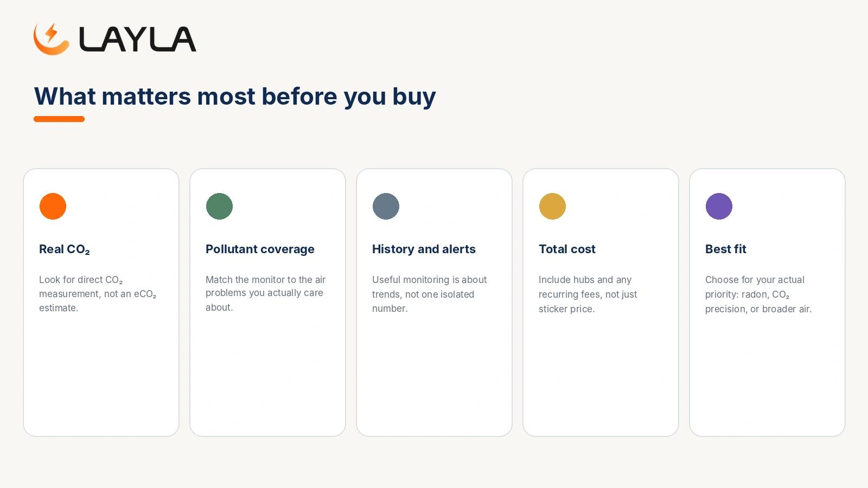Click the LAYLA wordmark text
Screen dimensions: 868x488
click(138, 40)
